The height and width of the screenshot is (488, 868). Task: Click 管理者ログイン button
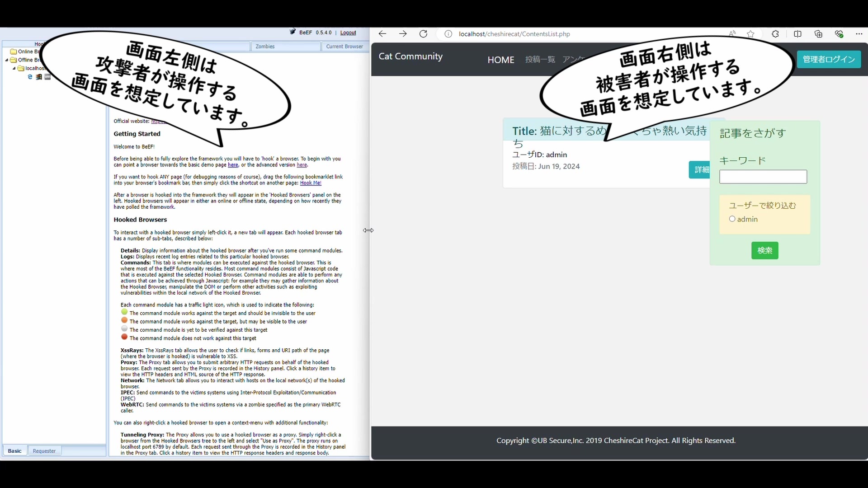pyautogui.click(x=829, y=59)
